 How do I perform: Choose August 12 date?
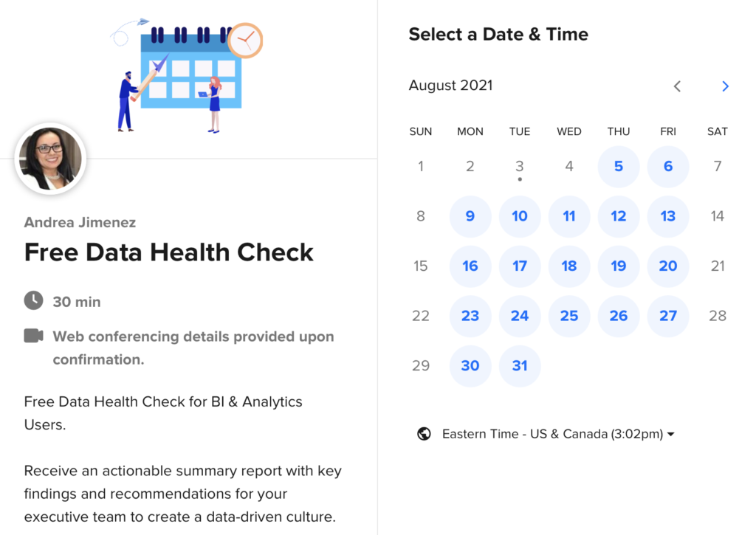point(619,216)
